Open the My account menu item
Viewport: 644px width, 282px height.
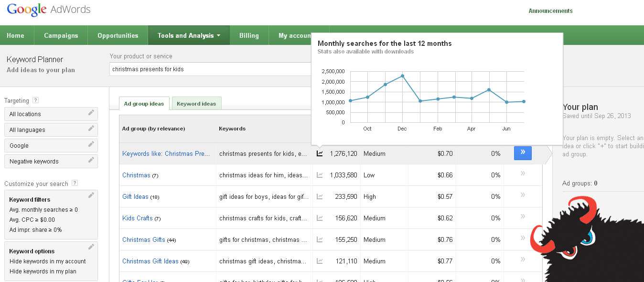click(295, 35)
